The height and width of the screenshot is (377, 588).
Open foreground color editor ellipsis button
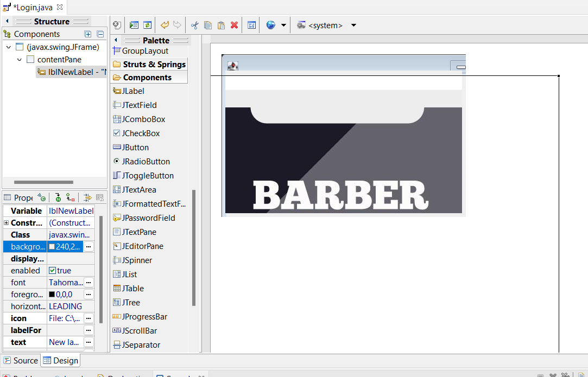click(88, 295)
